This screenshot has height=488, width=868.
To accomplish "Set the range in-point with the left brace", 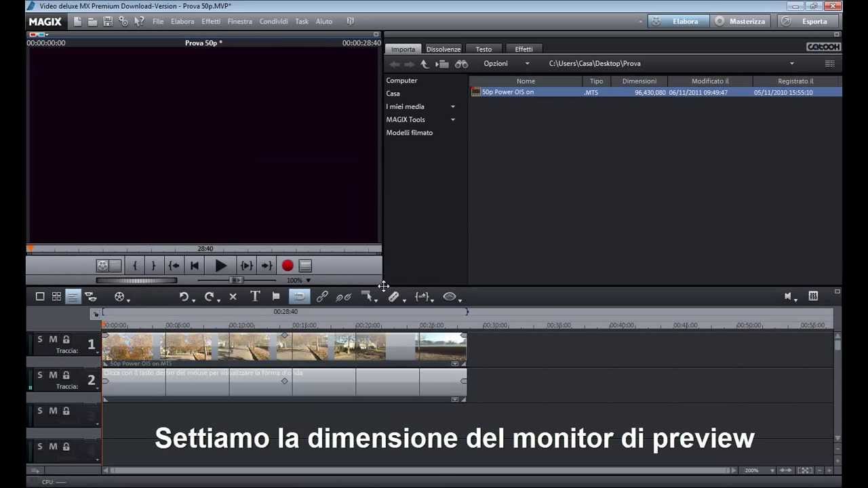I will pos(135,266).
